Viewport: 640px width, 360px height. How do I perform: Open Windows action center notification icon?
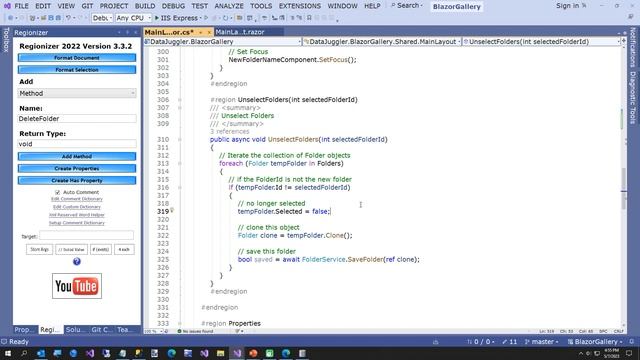coord(629,353)
